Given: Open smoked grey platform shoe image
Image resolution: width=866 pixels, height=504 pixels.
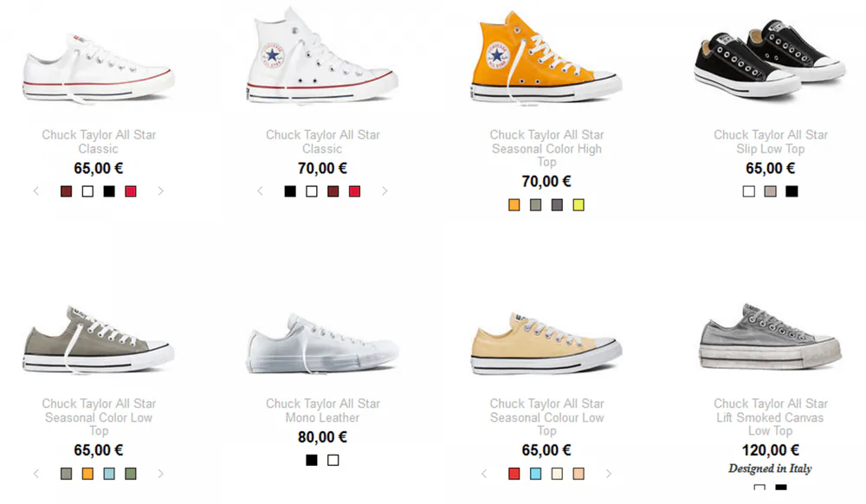Looking at the screenshot, I should coord(771,337).
